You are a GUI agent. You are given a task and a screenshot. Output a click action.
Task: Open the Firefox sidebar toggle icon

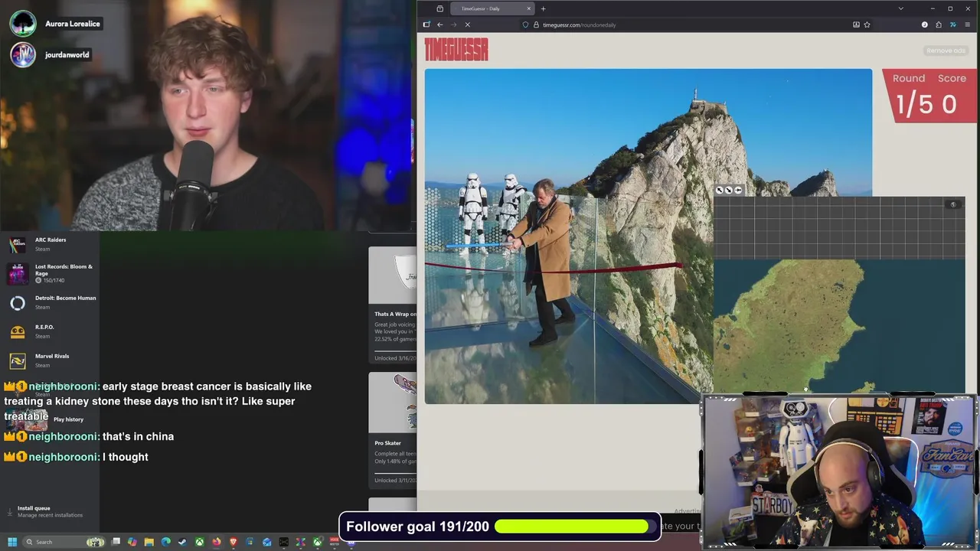click(426, 24)
